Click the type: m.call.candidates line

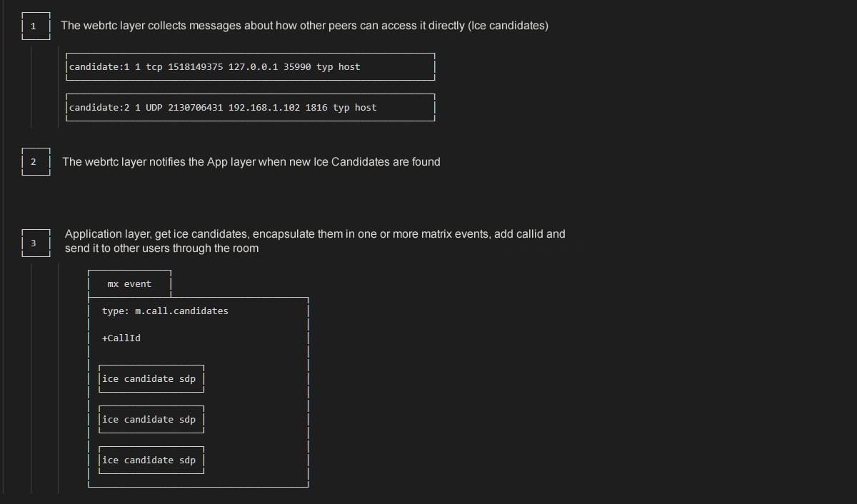tap(165, 311)
